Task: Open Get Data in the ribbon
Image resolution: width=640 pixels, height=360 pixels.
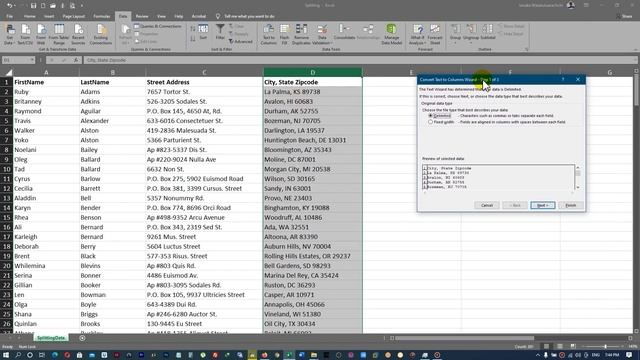Action: [x=9, y=34]
